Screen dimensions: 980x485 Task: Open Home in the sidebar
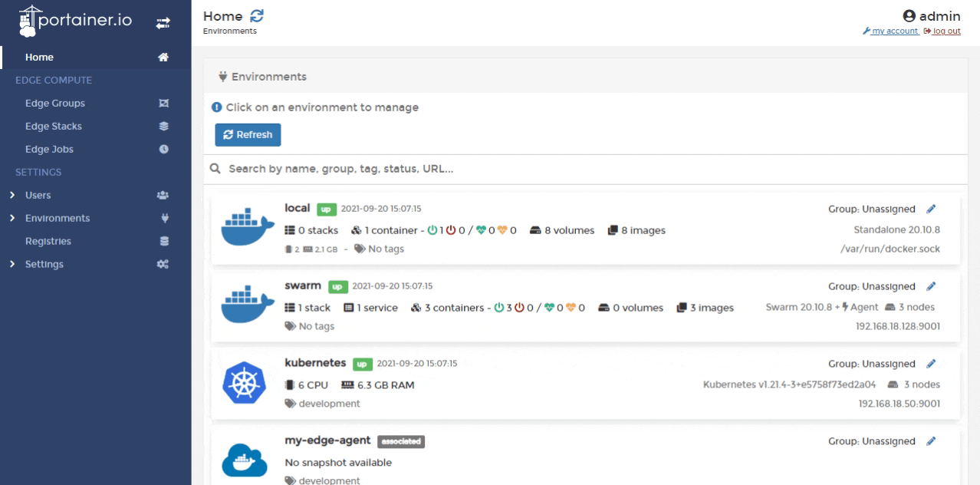39,57
